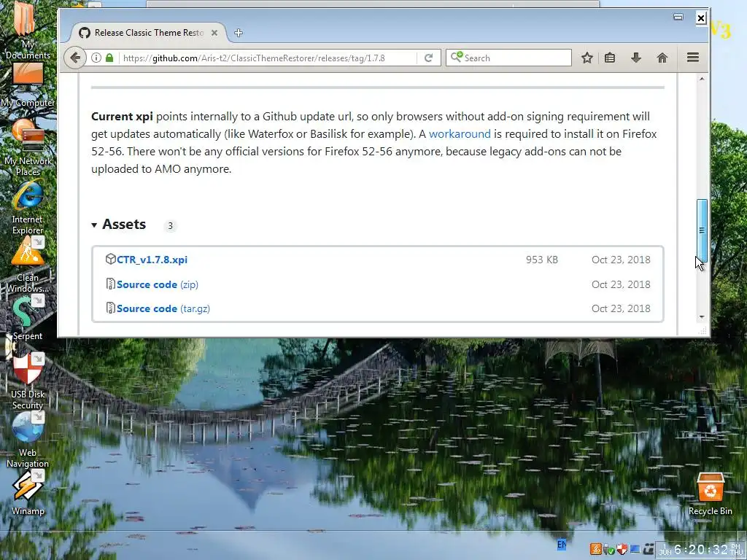Click the search engine magnifier icon
Screen dimensions: 747x560
coord(456,57)
